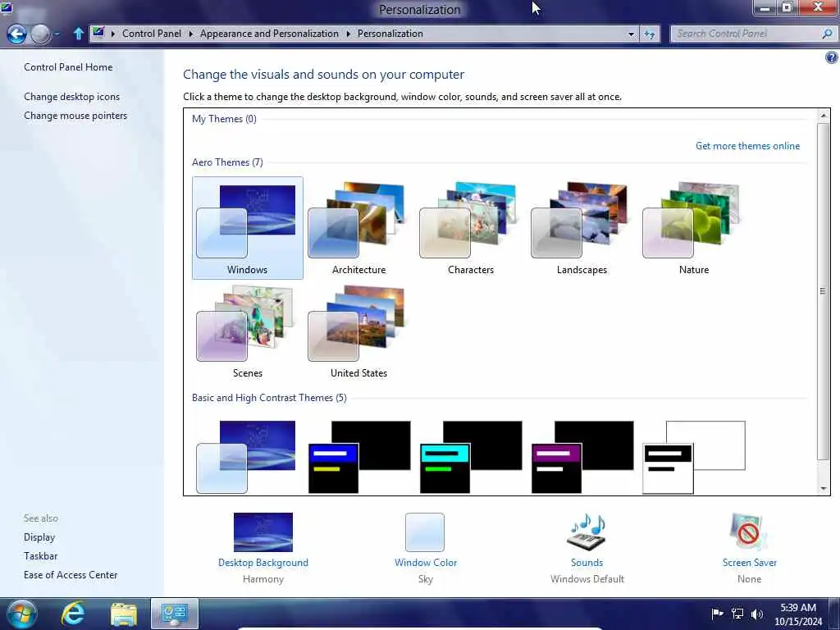Select the Windows Aero theme
The height and width of the screenshot is (630, 840).
pyautogui.click(x=248, y=228)
